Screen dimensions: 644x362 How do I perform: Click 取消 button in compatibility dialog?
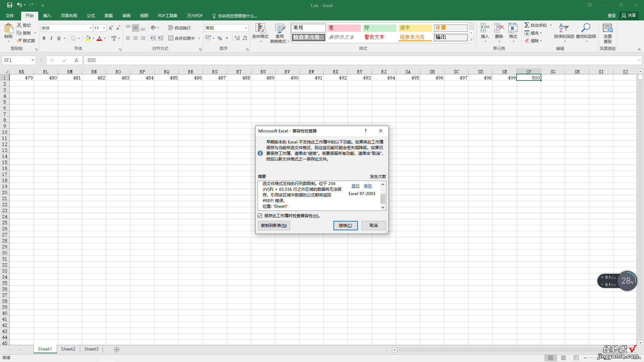pyautogui.click(x=374, y=226)
